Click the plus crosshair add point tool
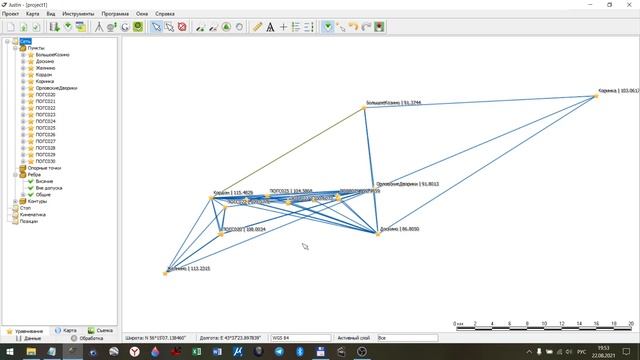 pos(283,27)
